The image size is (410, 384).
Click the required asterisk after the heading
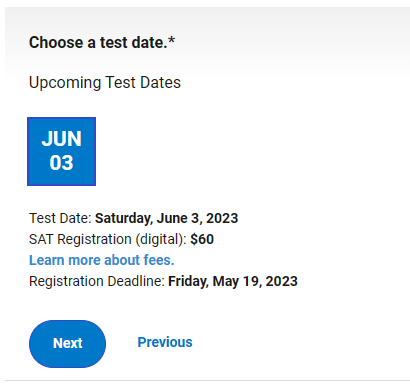172,41
